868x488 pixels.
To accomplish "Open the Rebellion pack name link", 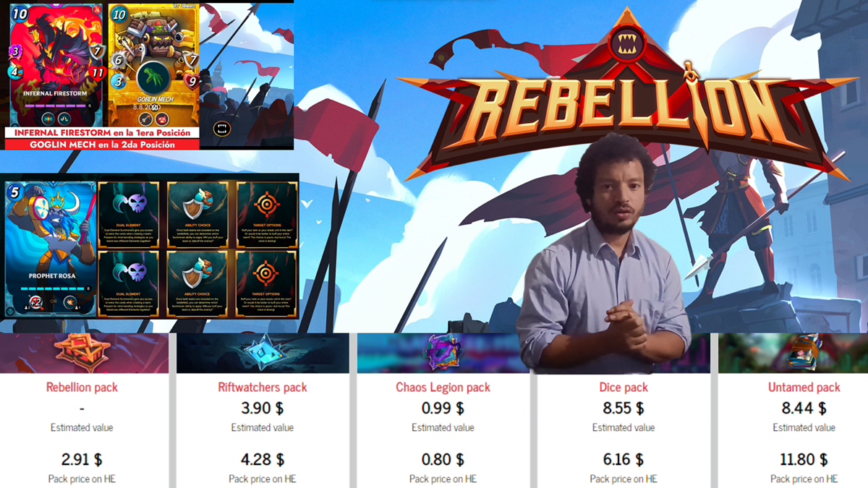I will (x=82, y=387).
